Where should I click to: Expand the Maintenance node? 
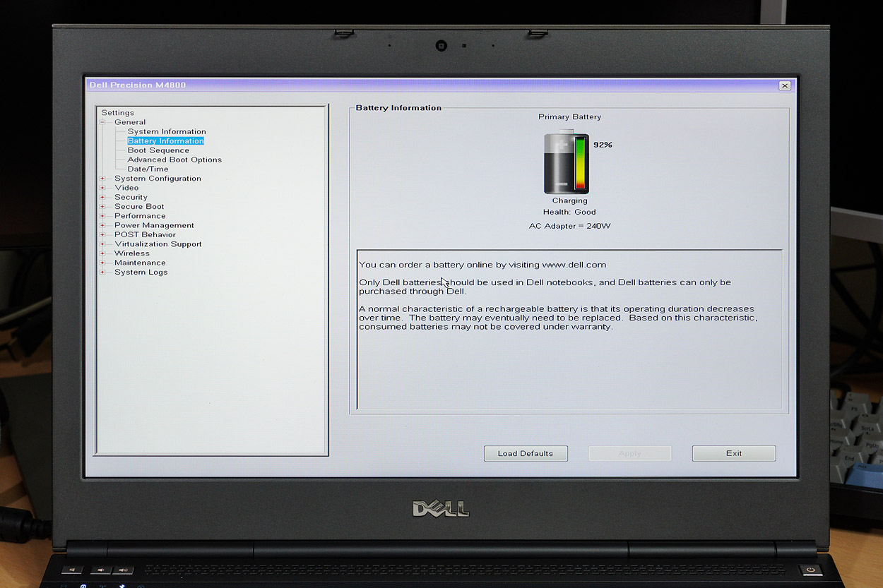pyautogui.click(x=102, y=263)
